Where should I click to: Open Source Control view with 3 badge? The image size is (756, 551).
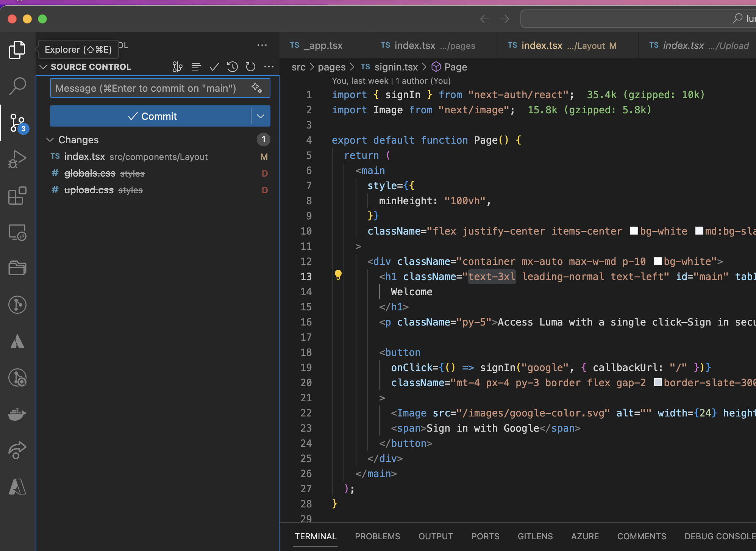(18, 123)
